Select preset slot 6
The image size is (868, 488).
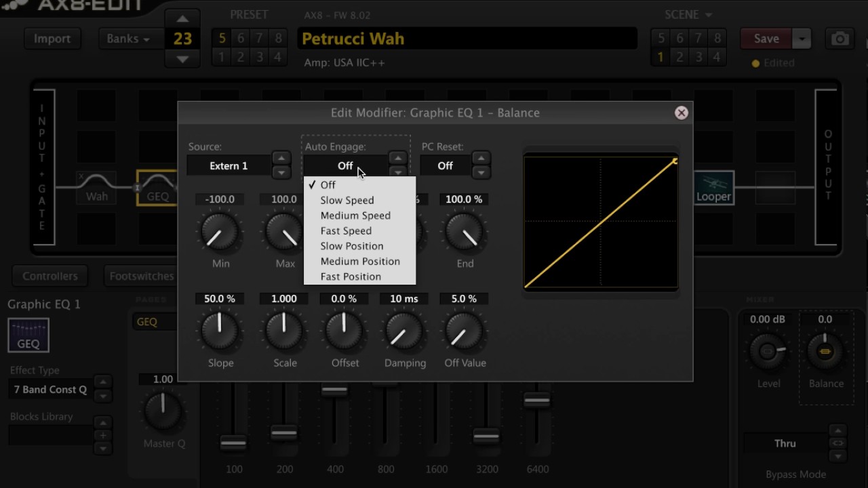240,39
